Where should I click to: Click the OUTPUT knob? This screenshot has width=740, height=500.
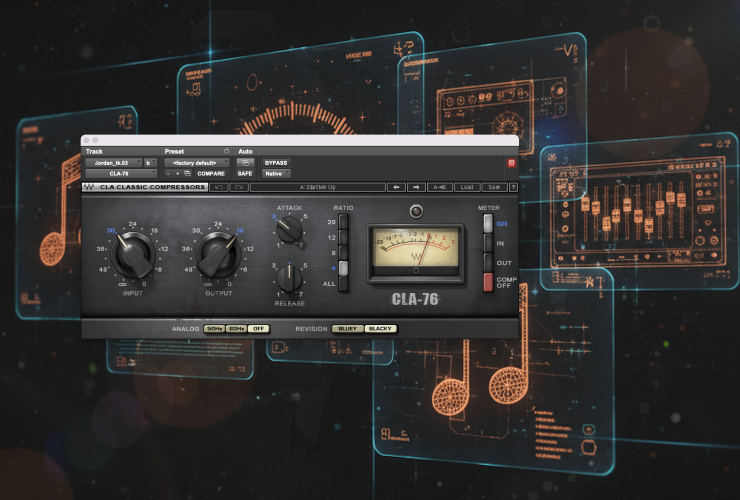(x=219, y=254)
